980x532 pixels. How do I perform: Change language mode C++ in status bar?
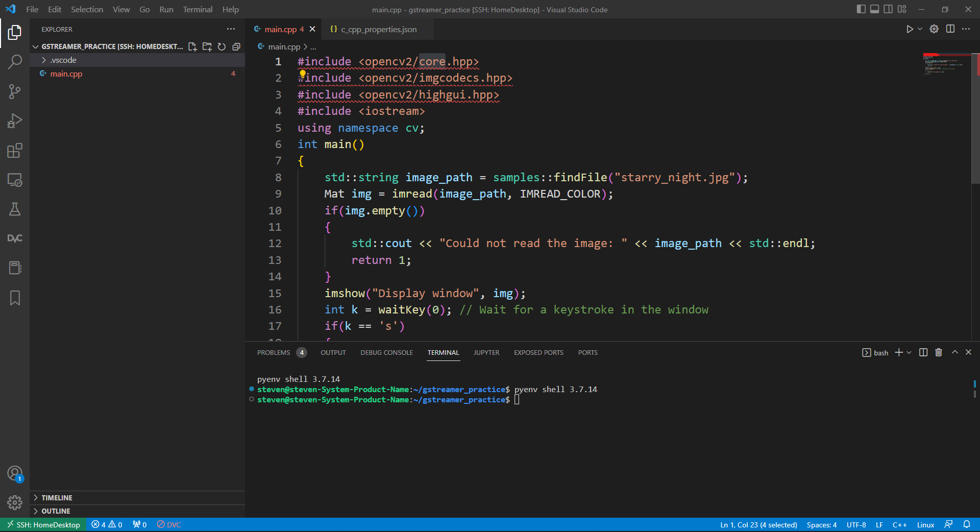click(x=899, y=524)
